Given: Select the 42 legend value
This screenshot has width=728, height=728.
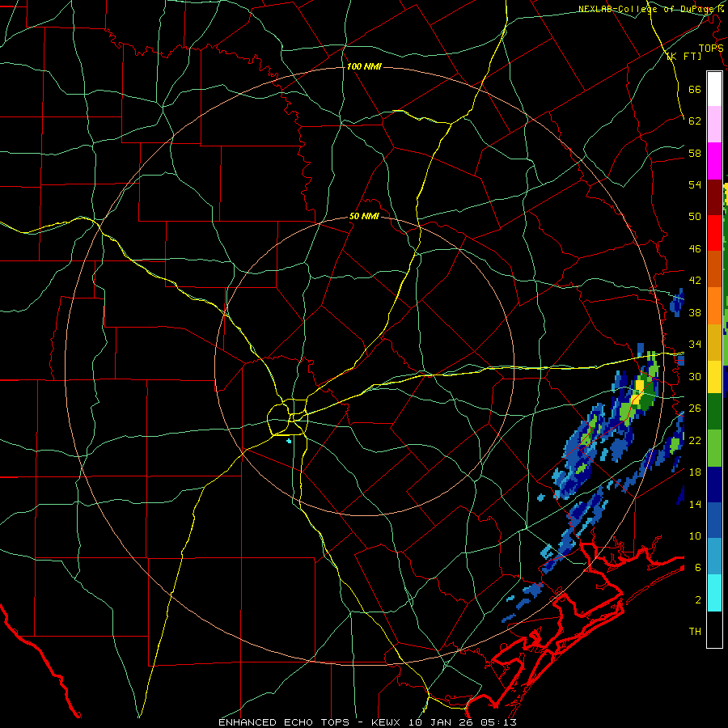Looking at the screenshot, I should click(x=695, y=280).
